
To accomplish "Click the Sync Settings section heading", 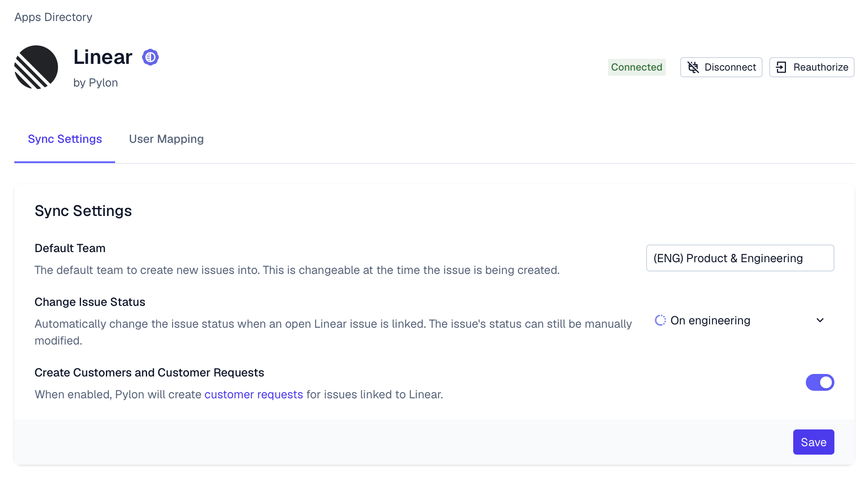I will [x=83, y=211].
